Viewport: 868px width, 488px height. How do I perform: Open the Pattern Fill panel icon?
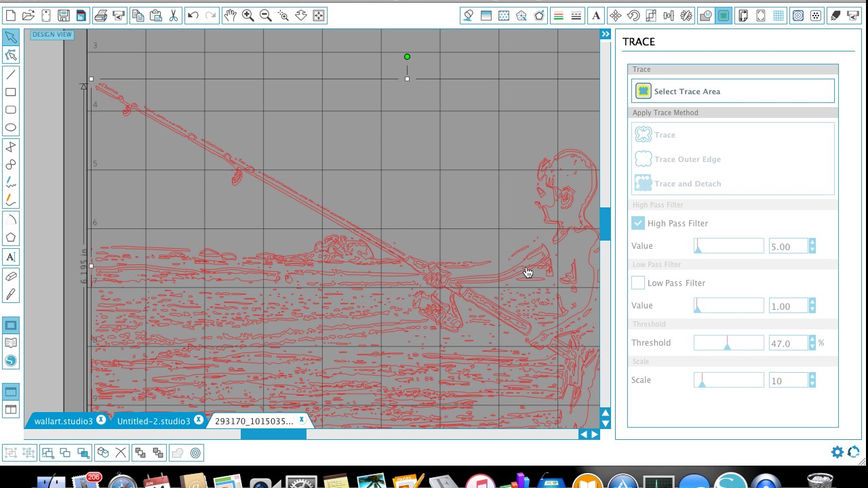pos(504,15)
